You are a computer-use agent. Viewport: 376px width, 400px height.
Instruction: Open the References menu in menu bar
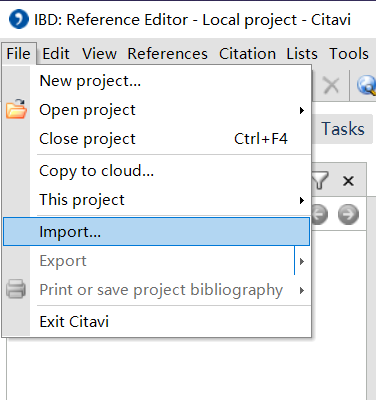(x=167, y=54)
